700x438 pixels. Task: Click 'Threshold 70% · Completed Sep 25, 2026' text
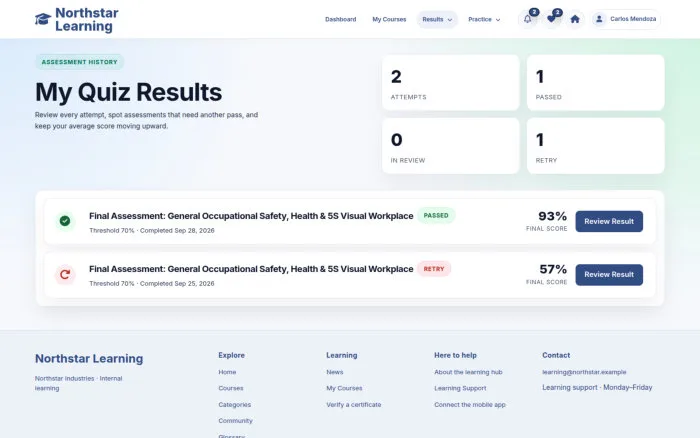click(x=152, y=284)
